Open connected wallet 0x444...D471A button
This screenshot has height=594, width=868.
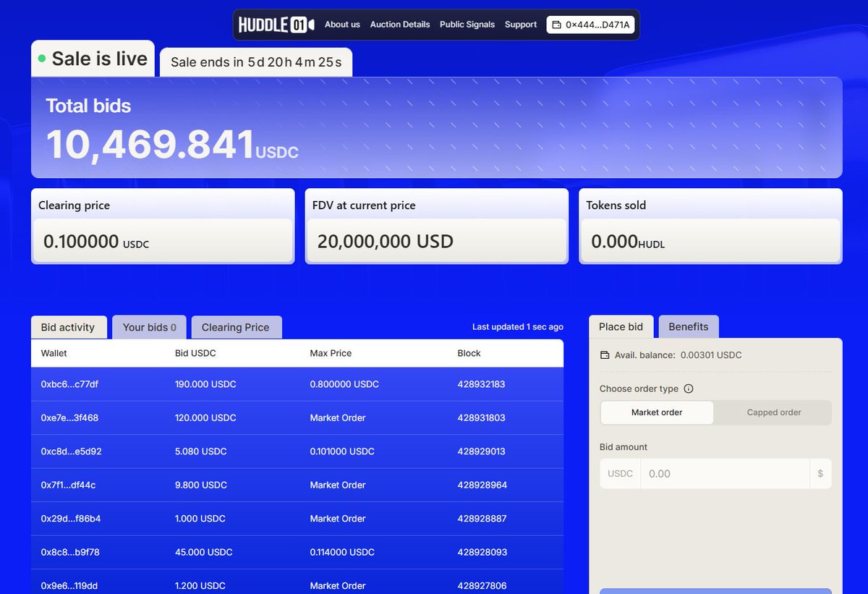[590, 25]
